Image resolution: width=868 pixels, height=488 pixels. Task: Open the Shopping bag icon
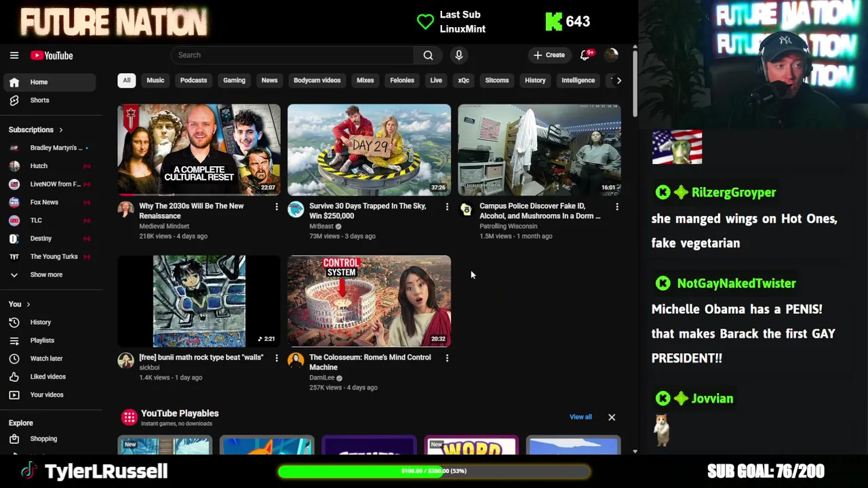pos(14,439)
